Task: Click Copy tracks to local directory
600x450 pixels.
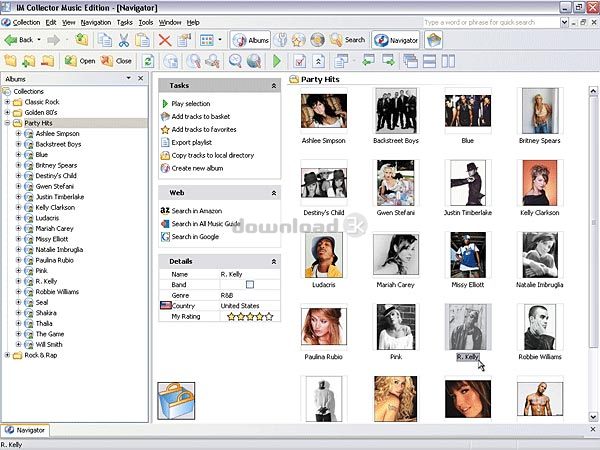Action: pos(213,155)
